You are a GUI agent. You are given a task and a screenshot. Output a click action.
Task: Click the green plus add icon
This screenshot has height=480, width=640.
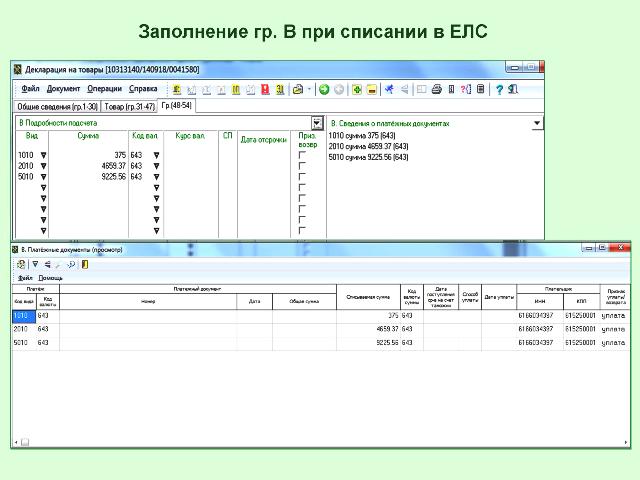357,89
